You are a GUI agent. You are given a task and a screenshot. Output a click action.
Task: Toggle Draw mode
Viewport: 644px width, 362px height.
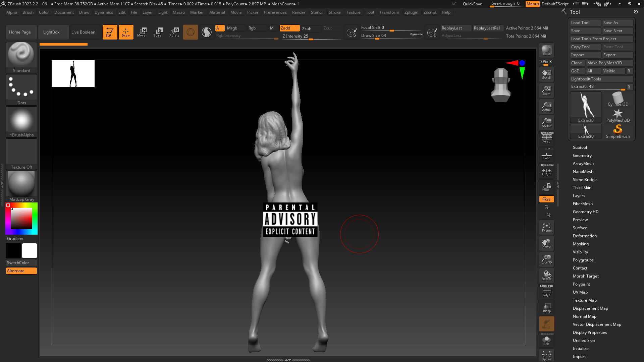point(126,32)
